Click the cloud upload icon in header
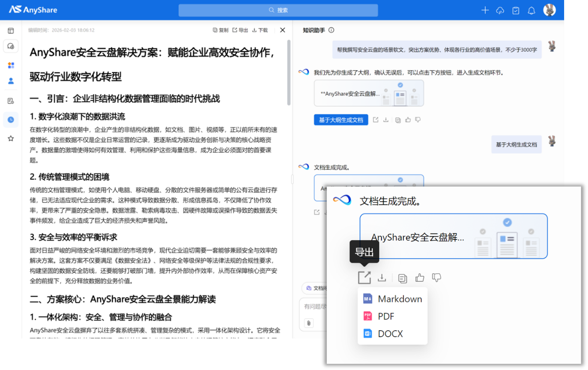The width and height of the screenshot is (588, 370). click(x=500, y=10)
